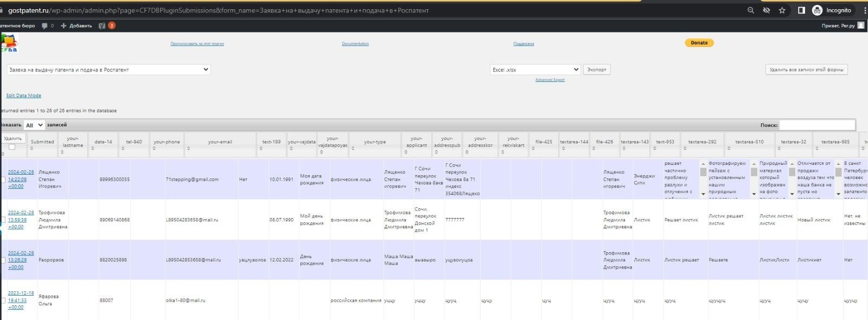This screenshot has width=868, height=320.
Task: Click Добавить in the admin bar
Action: click(x=76, y=25)
